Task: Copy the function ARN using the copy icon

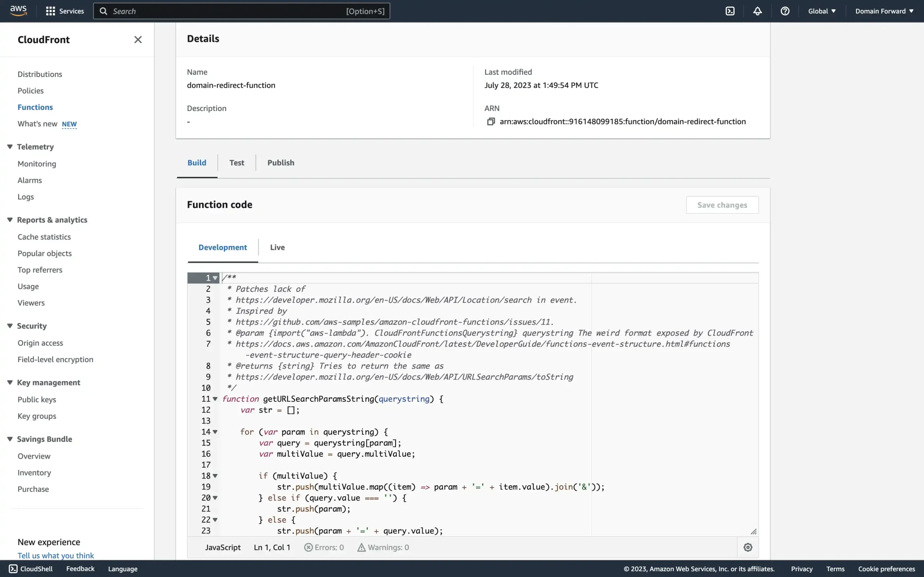Action: 491,122
